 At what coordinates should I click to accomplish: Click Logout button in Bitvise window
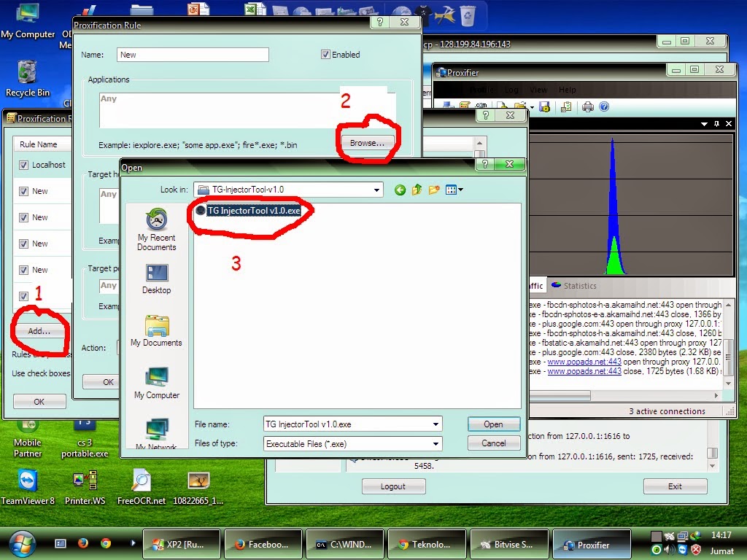click(x=393, y=486)
